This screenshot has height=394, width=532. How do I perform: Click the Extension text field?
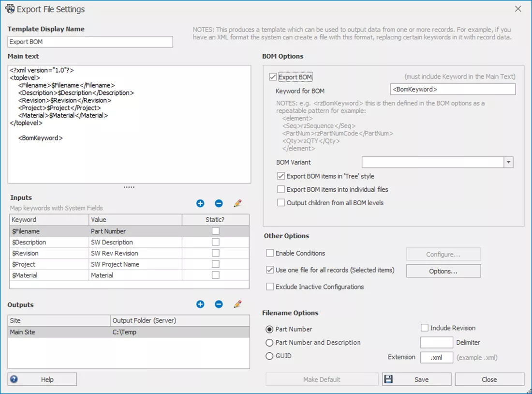pyautogui.click(x=436, y=358)
